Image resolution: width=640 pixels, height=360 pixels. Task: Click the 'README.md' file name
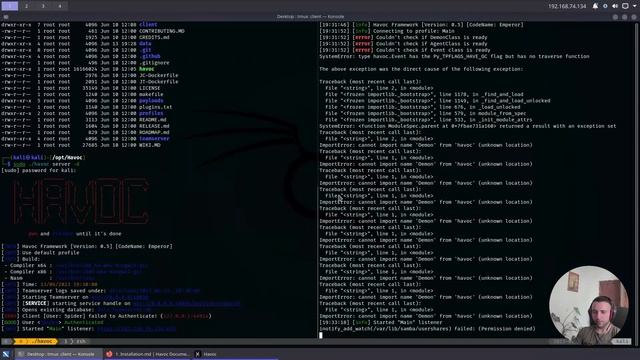click(x=153, y=120)
